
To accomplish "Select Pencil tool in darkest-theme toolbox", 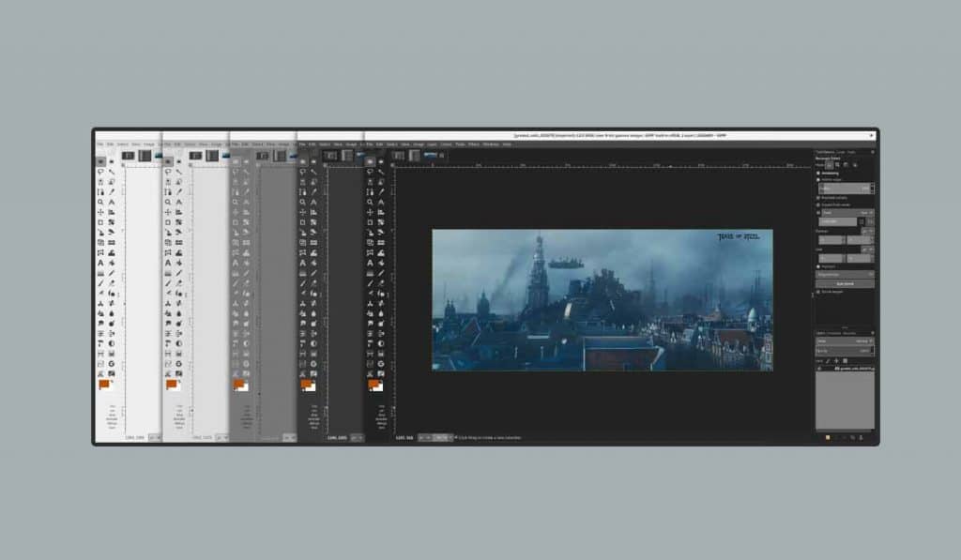I will (381, 273).
